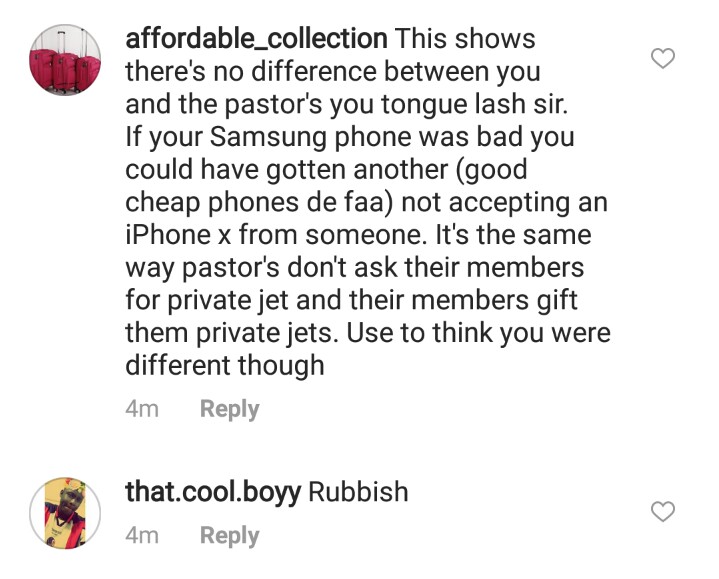Viewport: 719px width, 579px height.
Task: Click the phrase 'tongue lash sir' in the comment
Action: click(474, 105)
